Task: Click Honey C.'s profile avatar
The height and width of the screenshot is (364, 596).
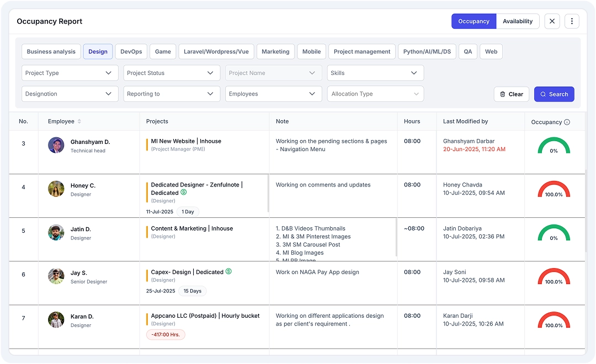Action: pyautogui.click(x=56, y=189)
